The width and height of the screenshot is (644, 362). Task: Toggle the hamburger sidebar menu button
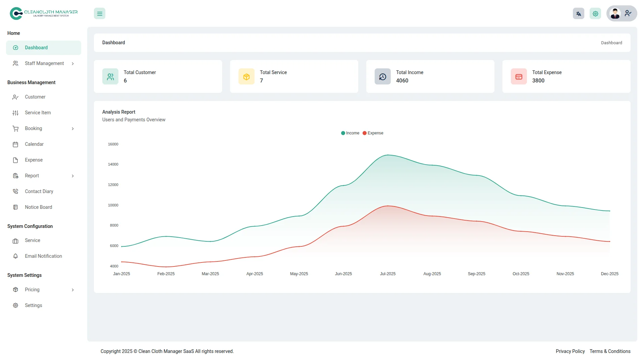100,14
